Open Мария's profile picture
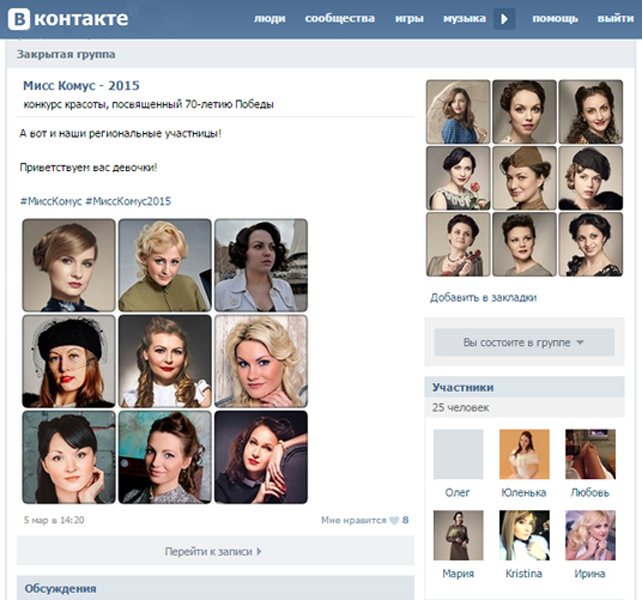This screenshot has height=600, width=642. [x=458, y=535]
